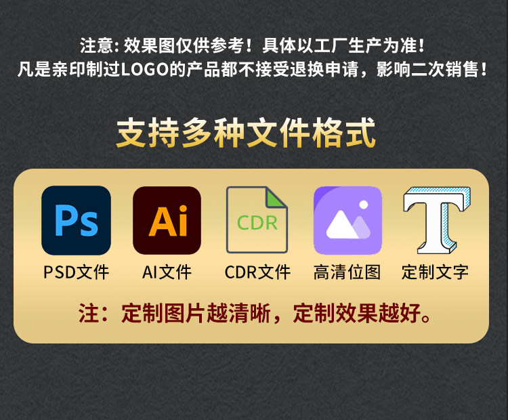Click the red note 定制图片越清晰

(196, 314)
